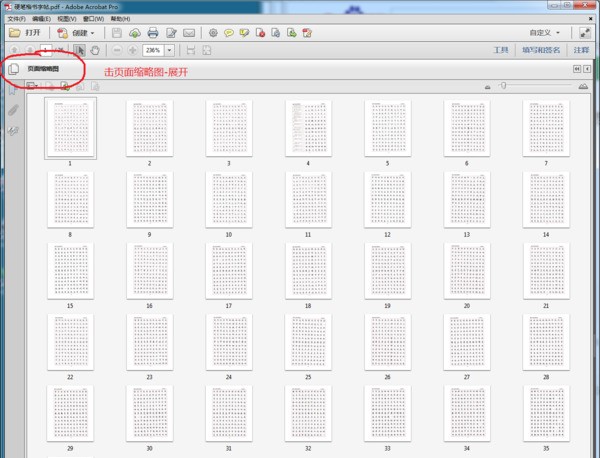Click the upload to cloud icon
The height and width of the screenshot is (458, 600).
(135, 32)
